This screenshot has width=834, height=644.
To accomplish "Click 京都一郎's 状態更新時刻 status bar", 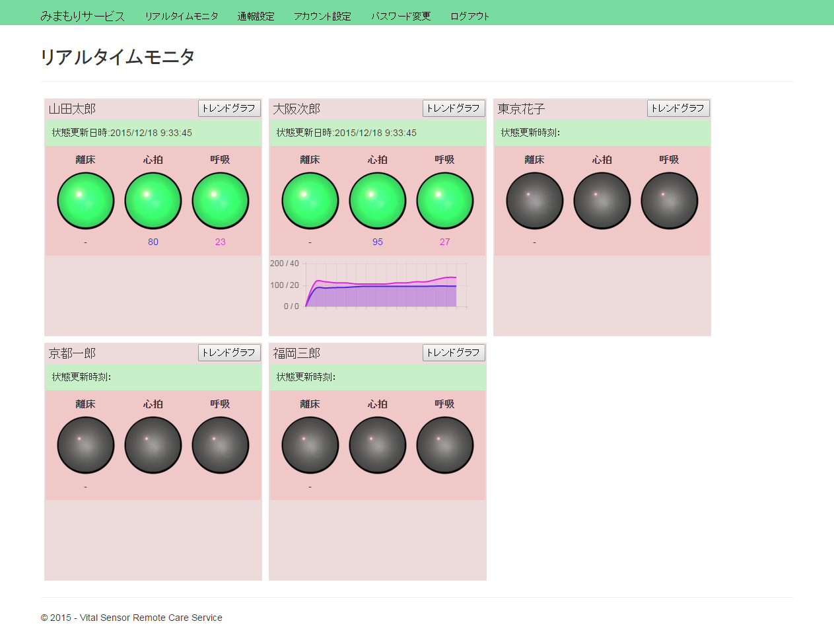I will [x=153, y=377].
